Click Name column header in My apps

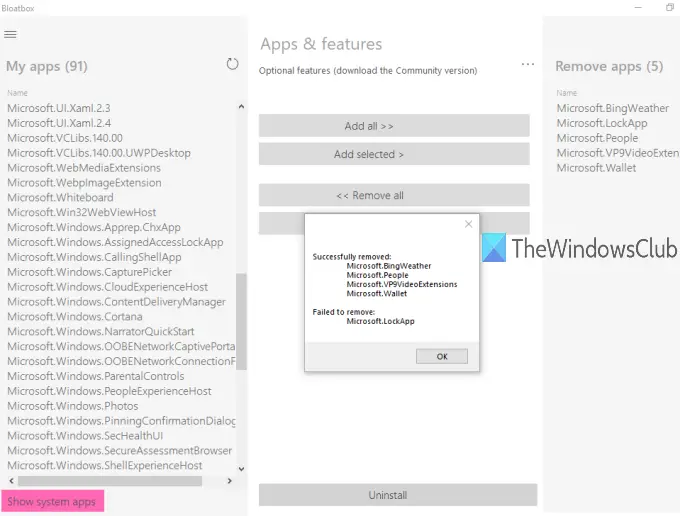pos(17,93)
